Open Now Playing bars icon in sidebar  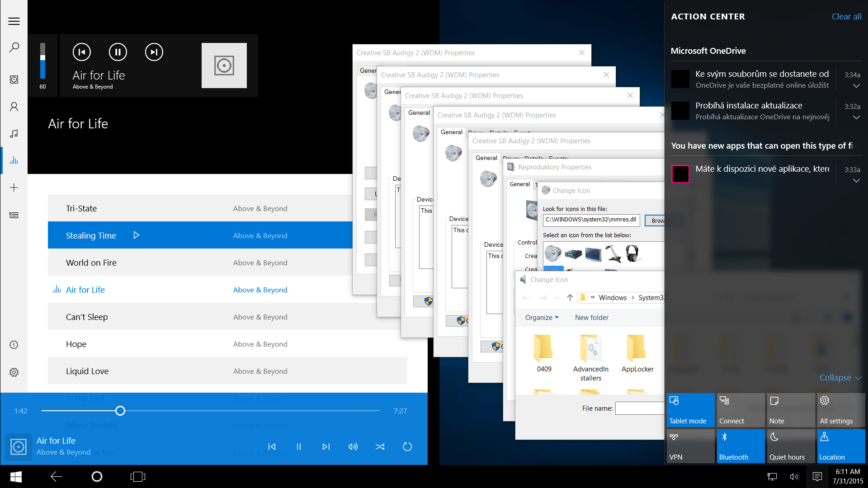[14, 160]
